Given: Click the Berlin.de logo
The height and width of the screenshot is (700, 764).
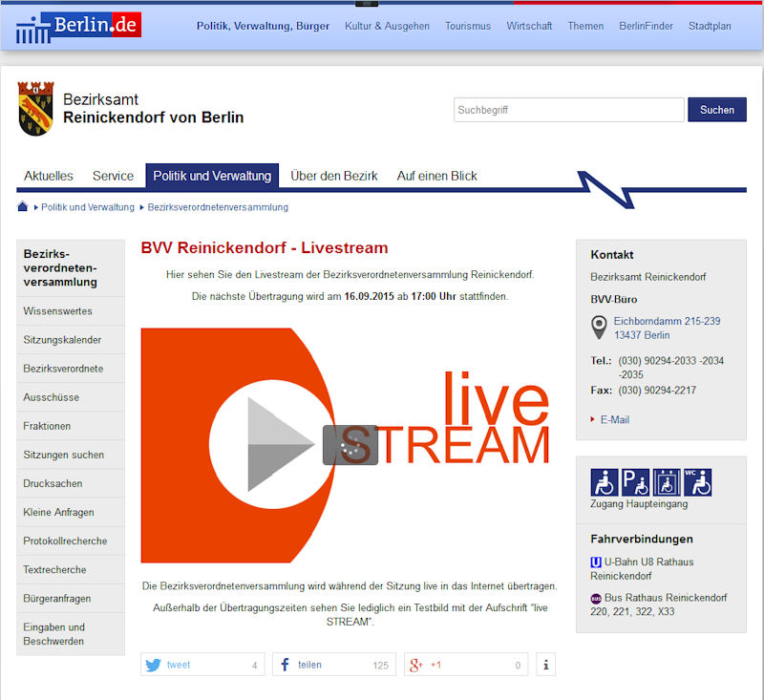Looking at the screenshot, I should coord(79,27).
